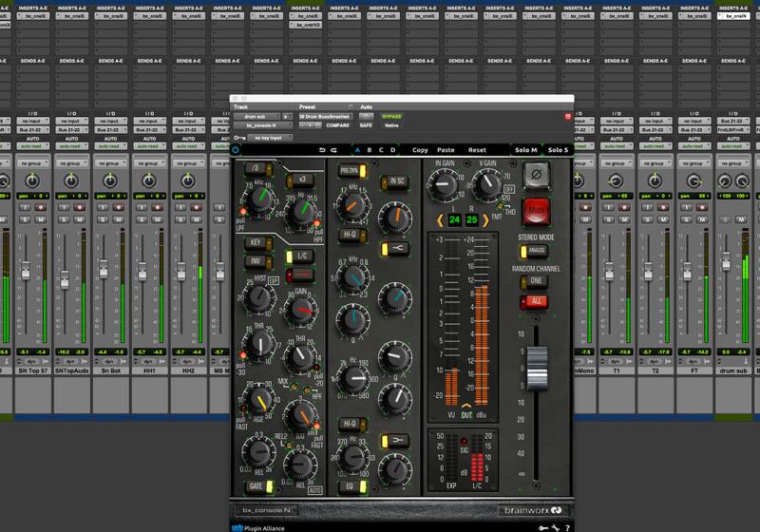Click the Solo S button
760x532 pixels.
(558, 150)
